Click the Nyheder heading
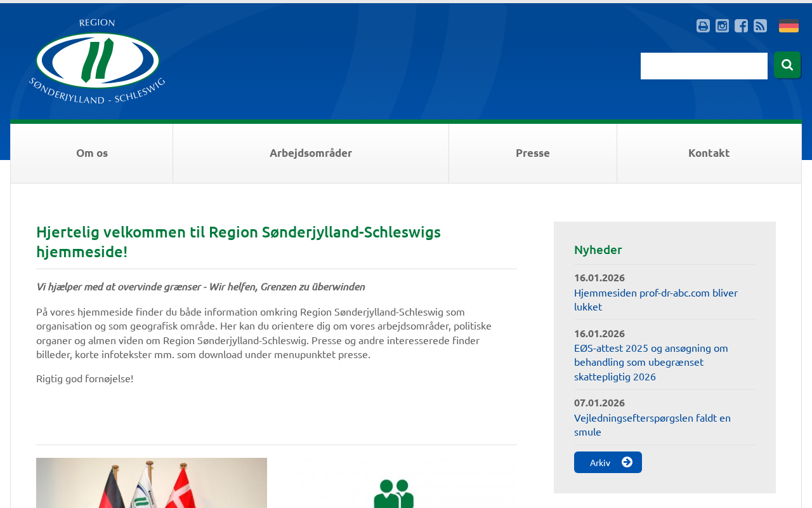812x508 pixels. pyautogui.click(x=598, y=250)
